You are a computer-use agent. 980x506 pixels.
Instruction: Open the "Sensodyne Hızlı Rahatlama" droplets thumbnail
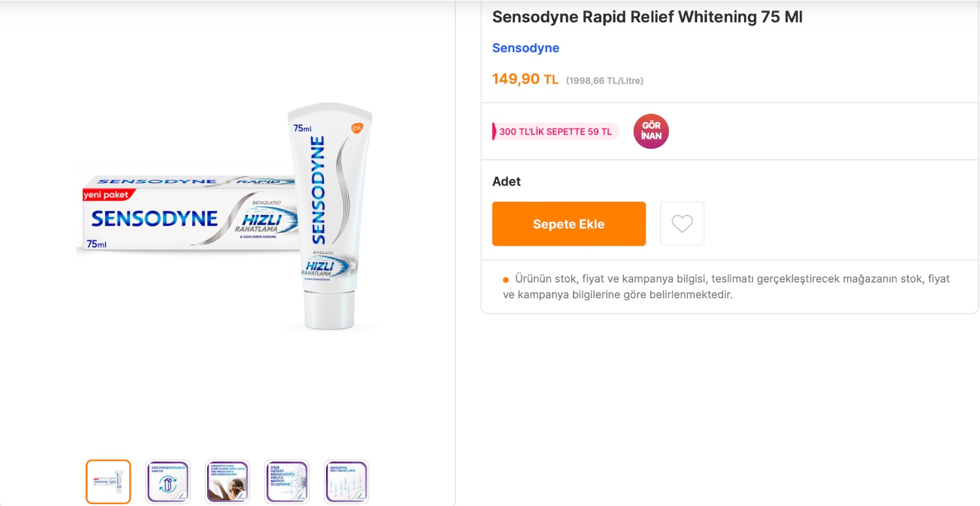click(347, 482)
